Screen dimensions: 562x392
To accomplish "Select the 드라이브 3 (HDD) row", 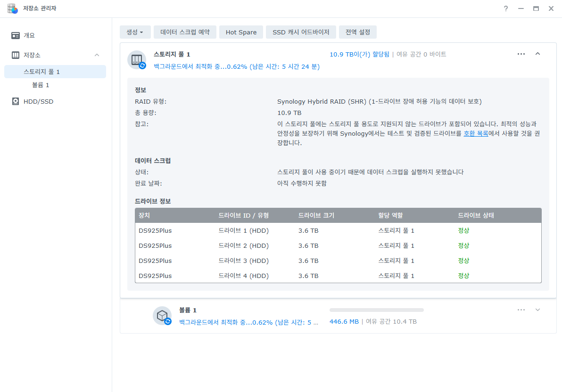I will tap(338, 261).
